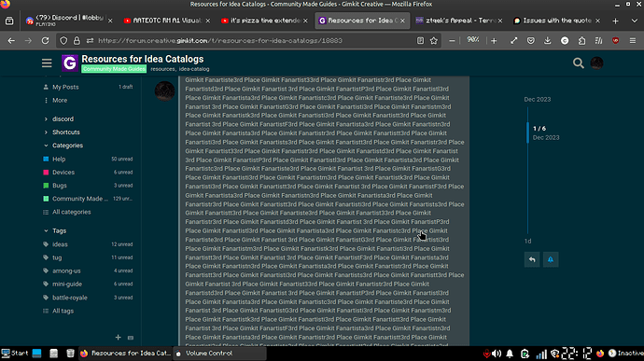Close the Discord tab
644x361 pixels.
coord(110,21)
